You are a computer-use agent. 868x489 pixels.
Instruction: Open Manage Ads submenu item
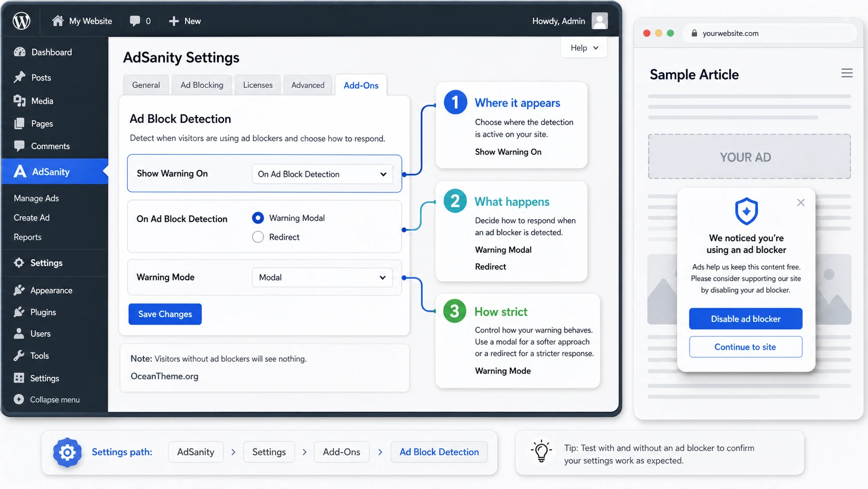pyautogui.click(x=36, y=198)
